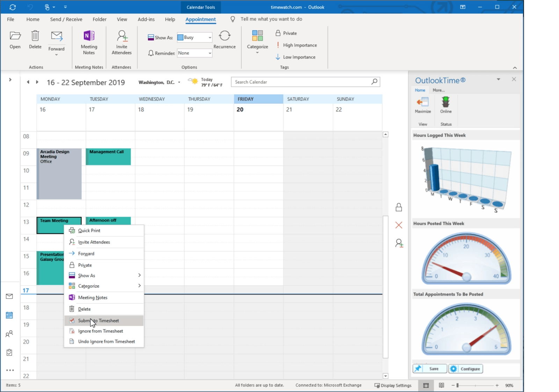Click inside the Search Calendar field
Image resolution: width=559 pixels, height=392 pixels.
300,82
